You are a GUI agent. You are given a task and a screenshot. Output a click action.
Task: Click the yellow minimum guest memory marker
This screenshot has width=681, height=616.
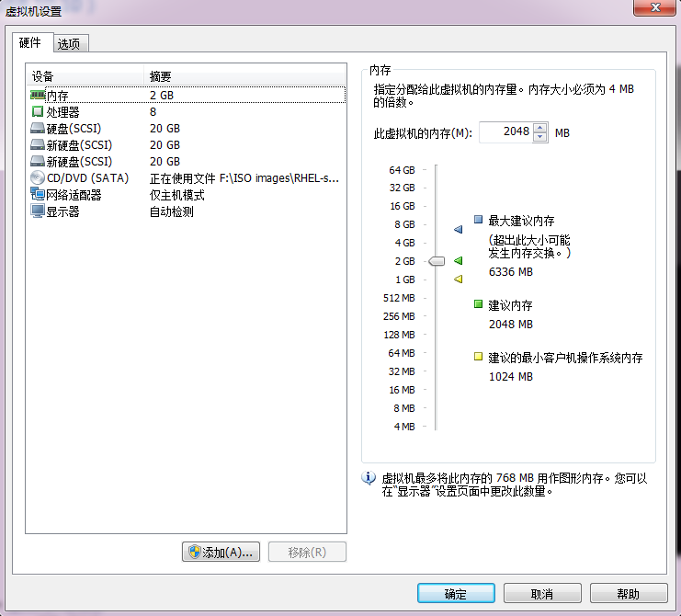point(458,279)
